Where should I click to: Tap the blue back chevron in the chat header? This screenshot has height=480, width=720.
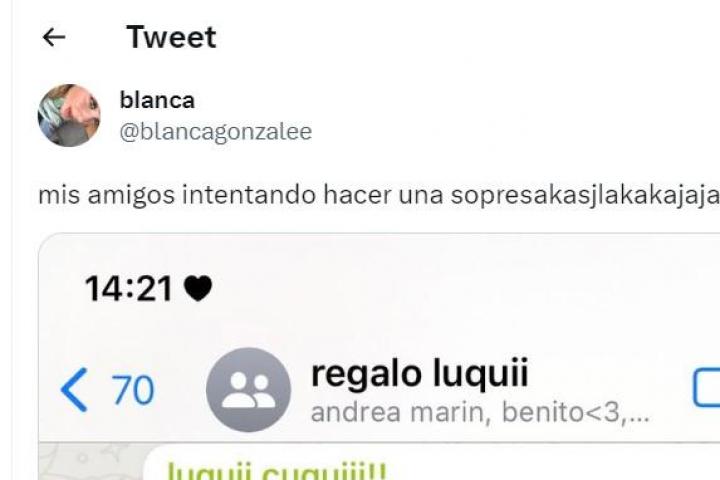(74, 390)
